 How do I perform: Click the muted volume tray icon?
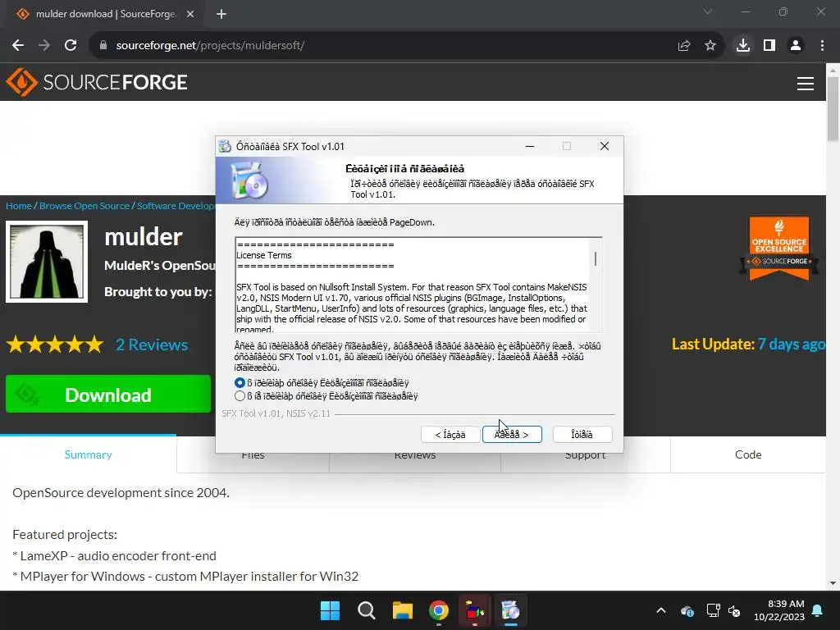734,610
